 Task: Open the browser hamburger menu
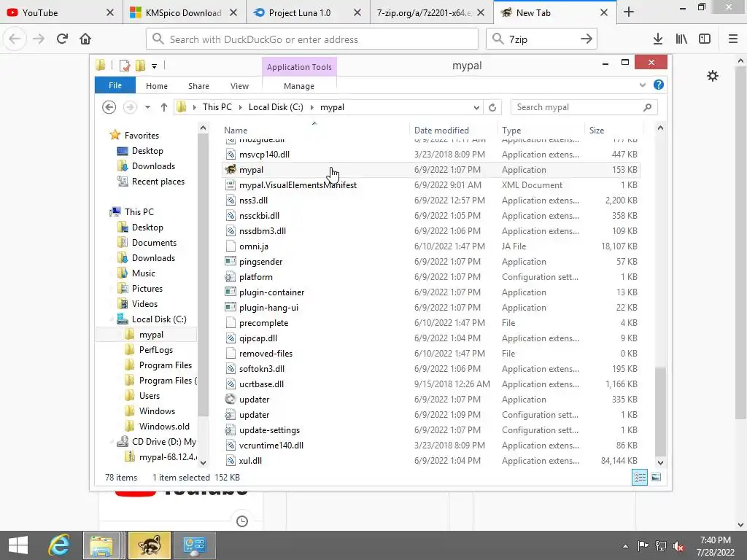(733, 39)
